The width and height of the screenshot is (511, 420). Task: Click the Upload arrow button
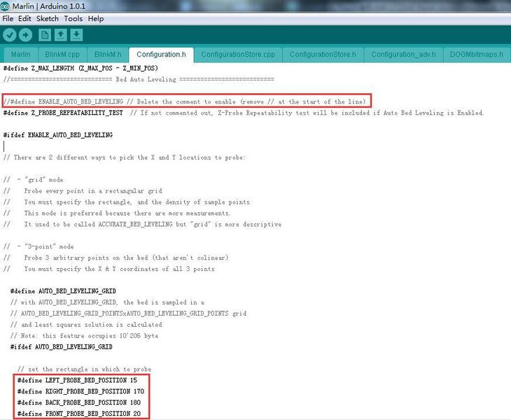25,35
